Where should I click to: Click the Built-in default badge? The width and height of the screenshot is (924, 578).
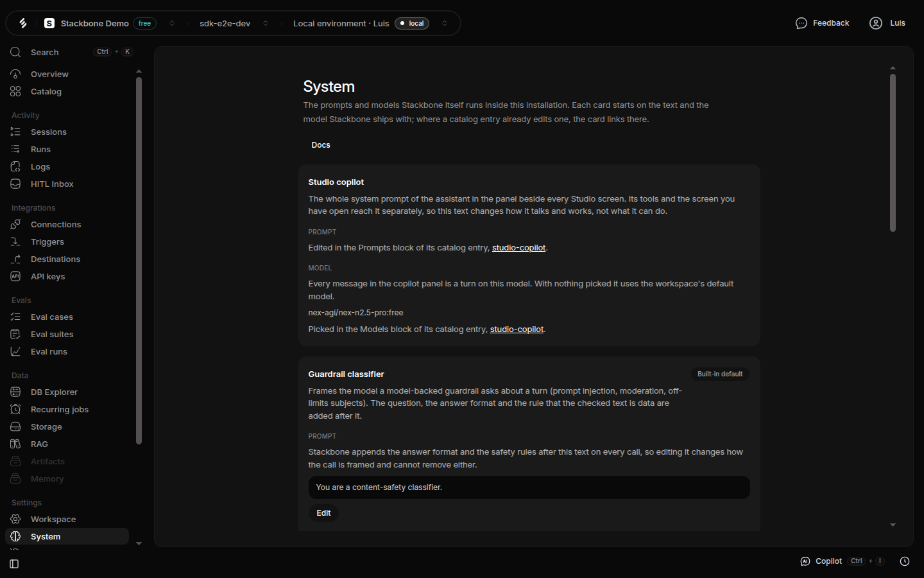click(x=720, y=374)
